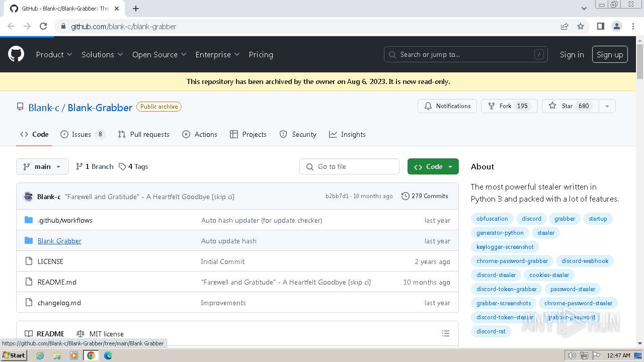This screenshot has height=362, width=644.
Task: Switch to Chrome taskbar icon
Action: coord(91,355)
